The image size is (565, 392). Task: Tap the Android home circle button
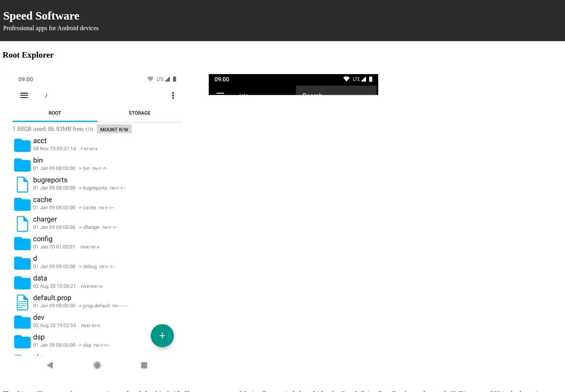click(x=97, y=365)
